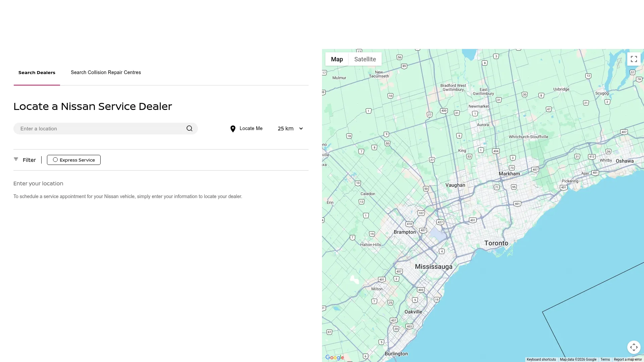
Task: Expand the 25 km radius dropdown
Action: (x=290, y=128)
